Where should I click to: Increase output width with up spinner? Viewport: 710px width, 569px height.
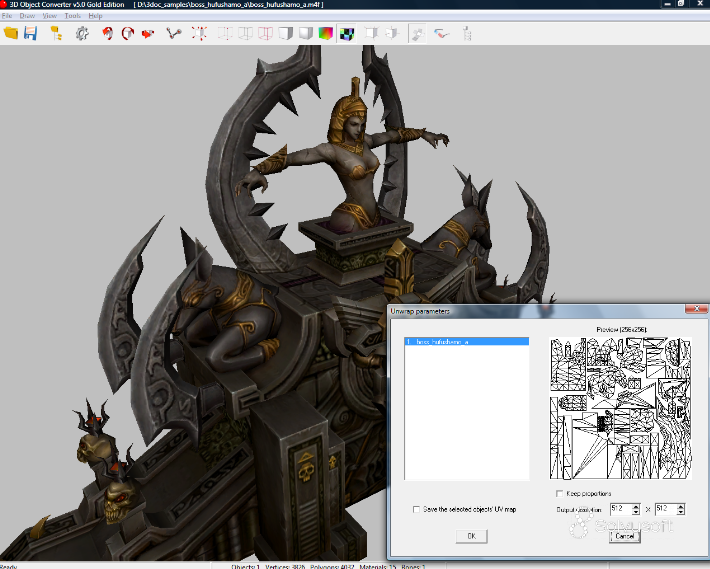636,506
